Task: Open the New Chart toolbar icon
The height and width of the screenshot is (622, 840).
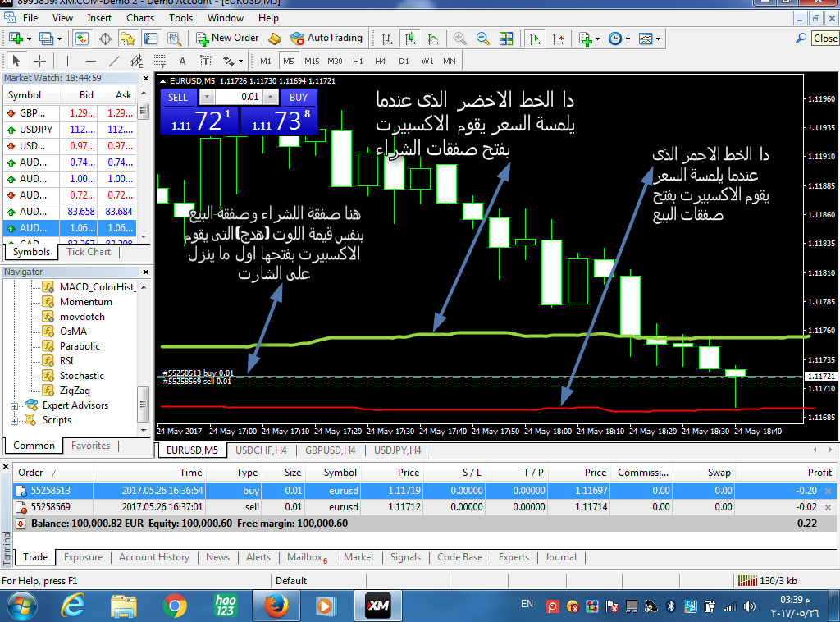Action: pos(16,39)
